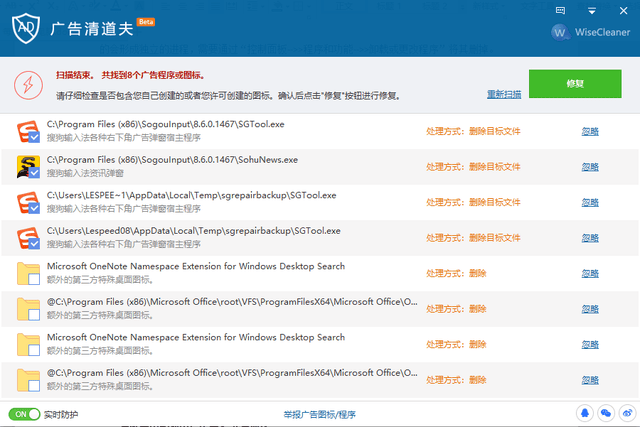Image resolution: width=640 pixels, height=427 pixels.
Task: Open the title bar dropdown menu arrow
Action: pyautogui.click(x=591, y=11)
